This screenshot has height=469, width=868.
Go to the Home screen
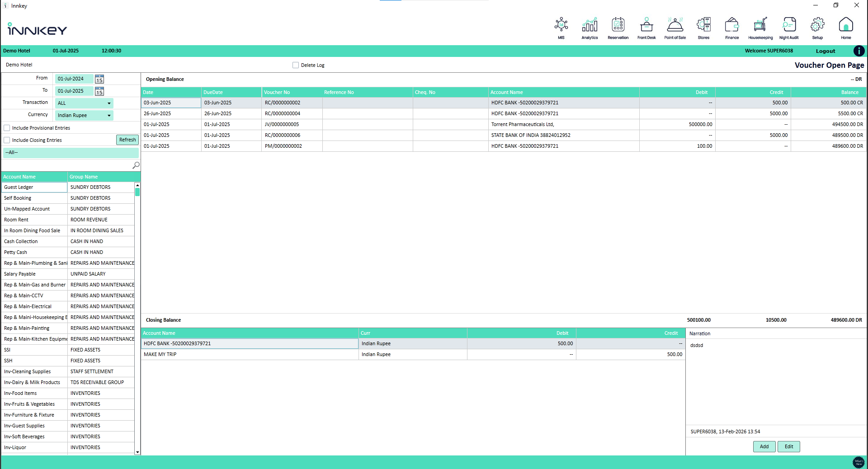[x=846, y=28]
